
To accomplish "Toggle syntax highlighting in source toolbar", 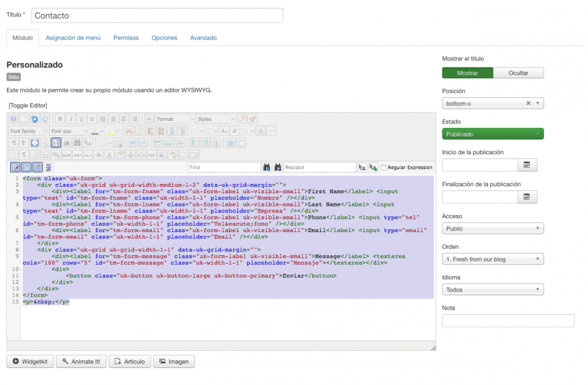I will point(15,167).
